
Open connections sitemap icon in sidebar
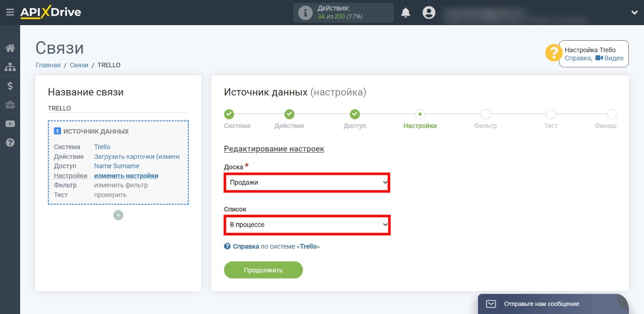[10, 67]
